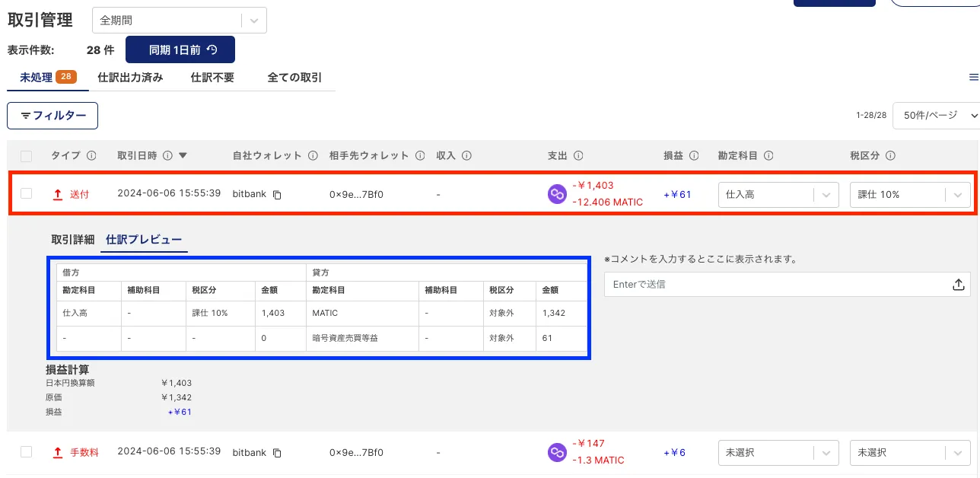Copy bitbank wallet address in 送付 row
980x478 pixels.
(278, 195)
